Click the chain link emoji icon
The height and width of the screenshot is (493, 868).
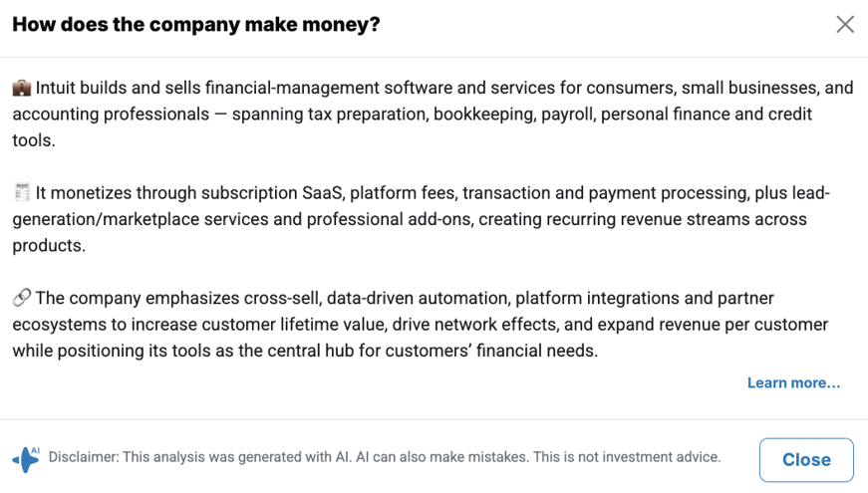tap(22, 298)
